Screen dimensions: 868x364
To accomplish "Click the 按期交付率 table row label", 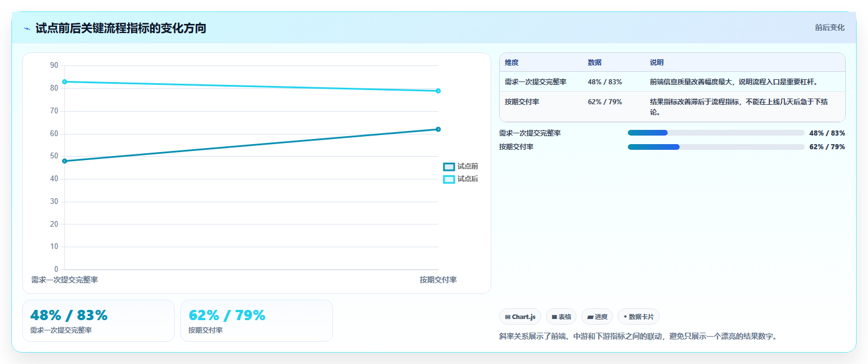I will click(x=523, y=102).
